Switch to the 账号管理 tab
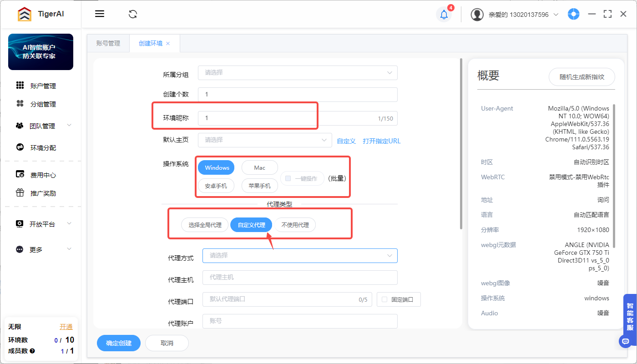This screenshot has width=637, height=364. point(108,43)
